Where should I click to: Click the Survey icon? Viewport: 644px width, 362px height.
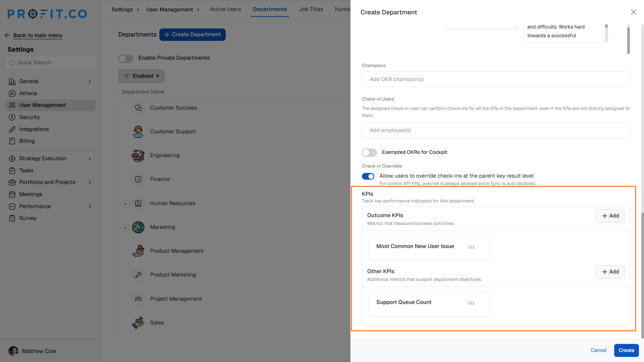point(12,218)
